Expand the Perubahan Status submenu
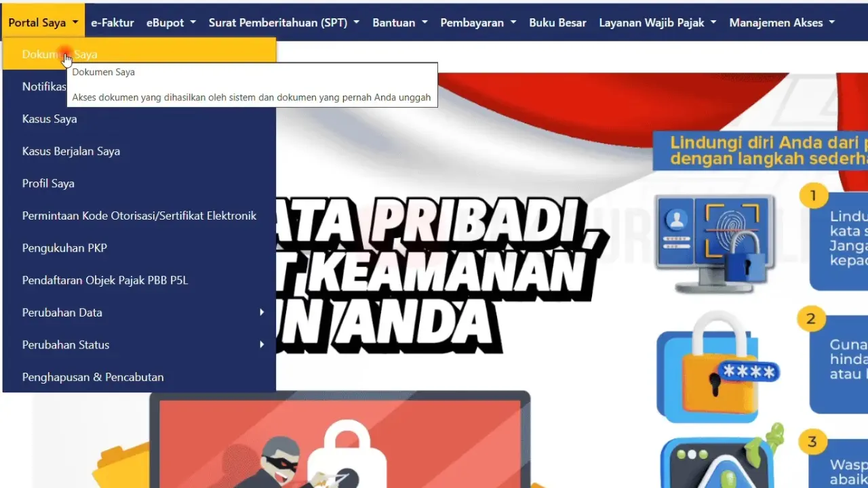The height and width of the screenshot is (488, 868). pyautogui.click(x=66, y=344)
